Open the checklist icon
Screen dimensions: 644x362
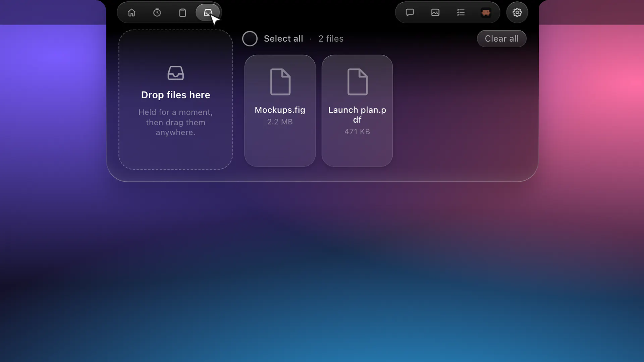coord(461,13)
